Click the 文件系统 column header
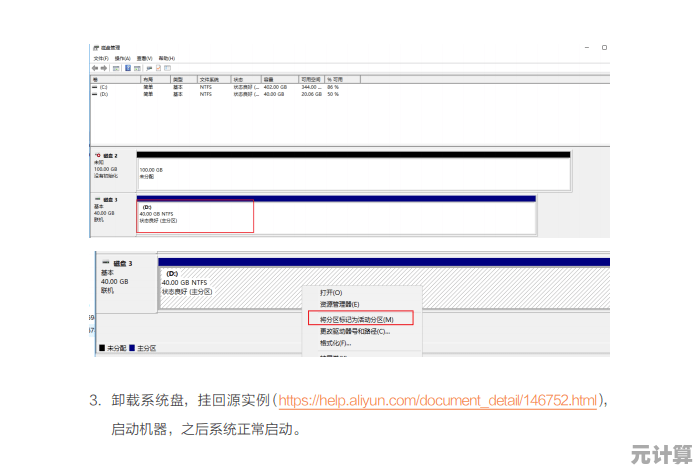The height and width of the screenshot is (473, 699). click(x=214, y=79)
